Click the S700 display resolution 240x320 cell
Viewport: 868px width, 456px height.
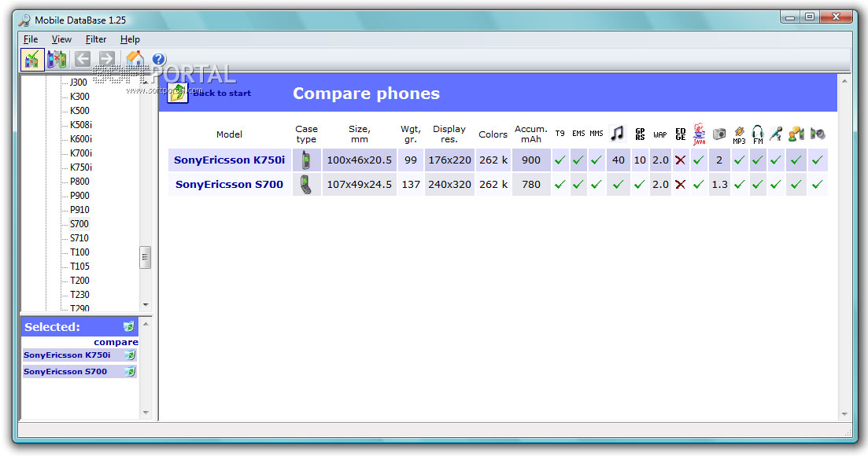pos(449,185)
